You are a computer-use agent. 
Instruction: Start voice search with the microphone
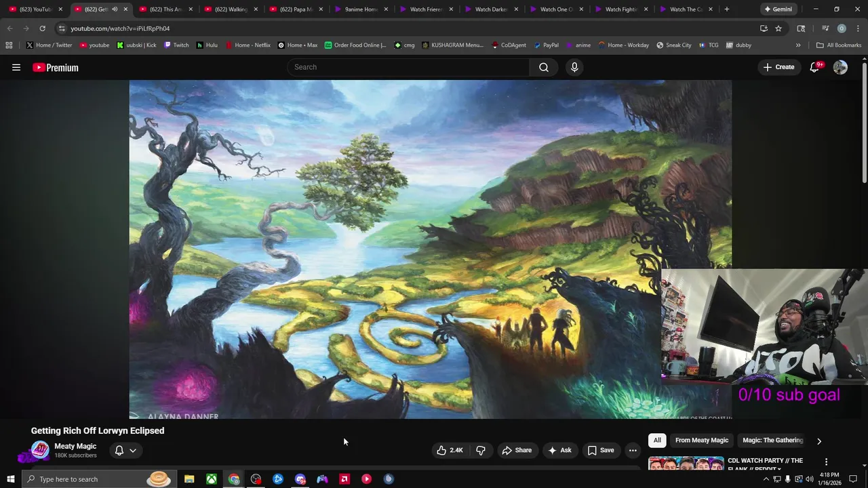click(x=574, y=67)
